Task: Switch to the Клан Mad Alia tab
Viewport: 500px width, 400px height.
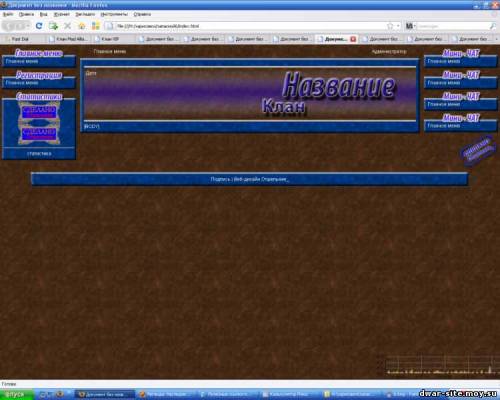Action: 68,39
